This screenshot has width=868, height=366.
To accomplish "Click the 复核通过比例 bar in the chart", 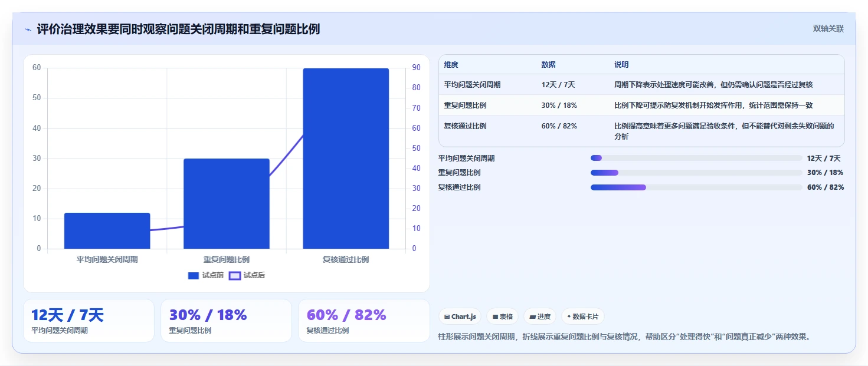I will click(x=346, y=159).
